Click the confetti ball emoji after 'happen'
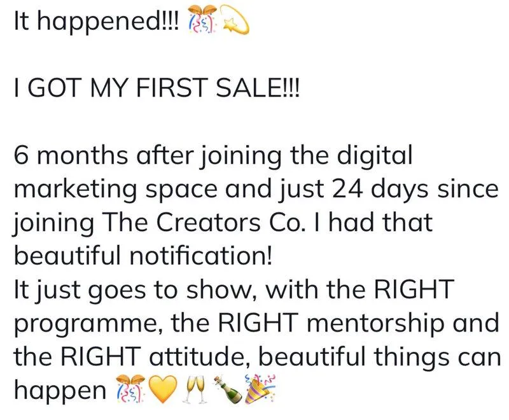 pos(130,389)
